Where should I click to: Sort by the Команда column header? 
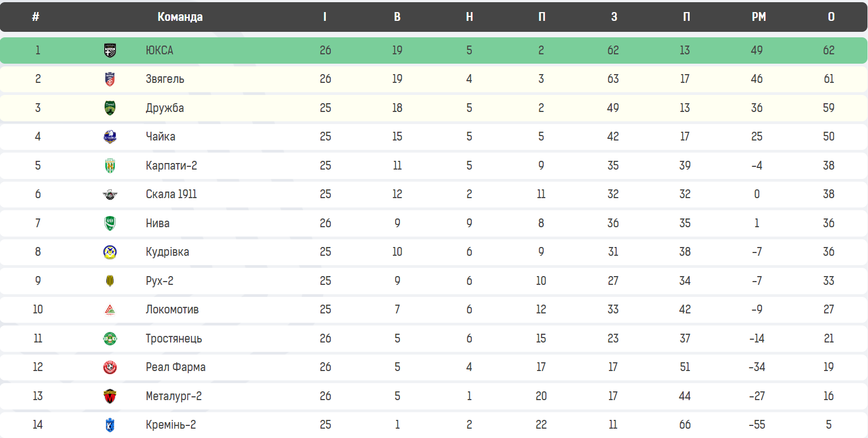tap(180, 17)
